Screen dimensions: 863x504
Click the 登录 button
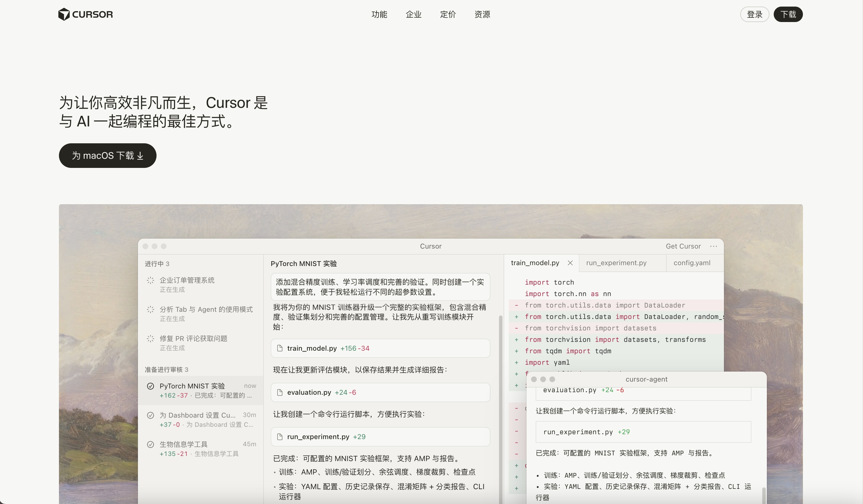(x=755, y=14)
